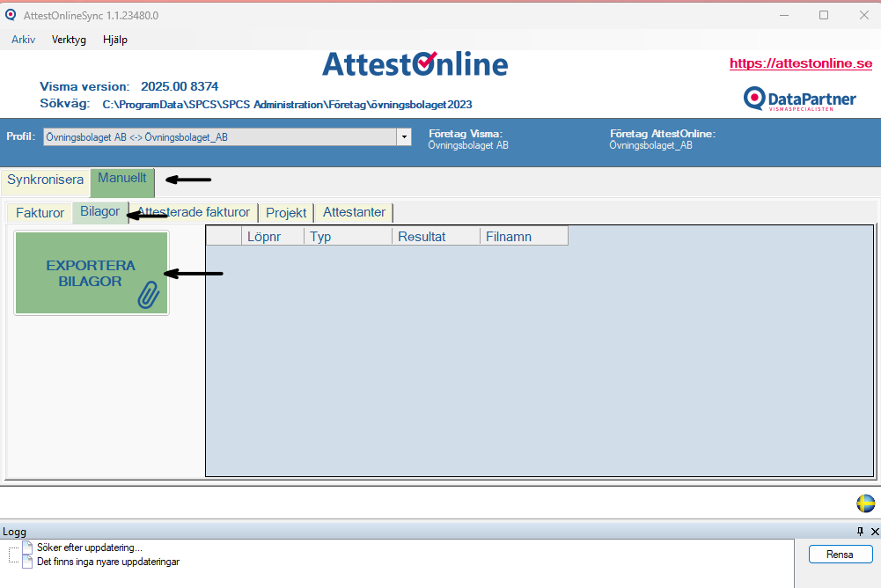
Task: Click the Filnamn column header
Action: click(524, 237)
